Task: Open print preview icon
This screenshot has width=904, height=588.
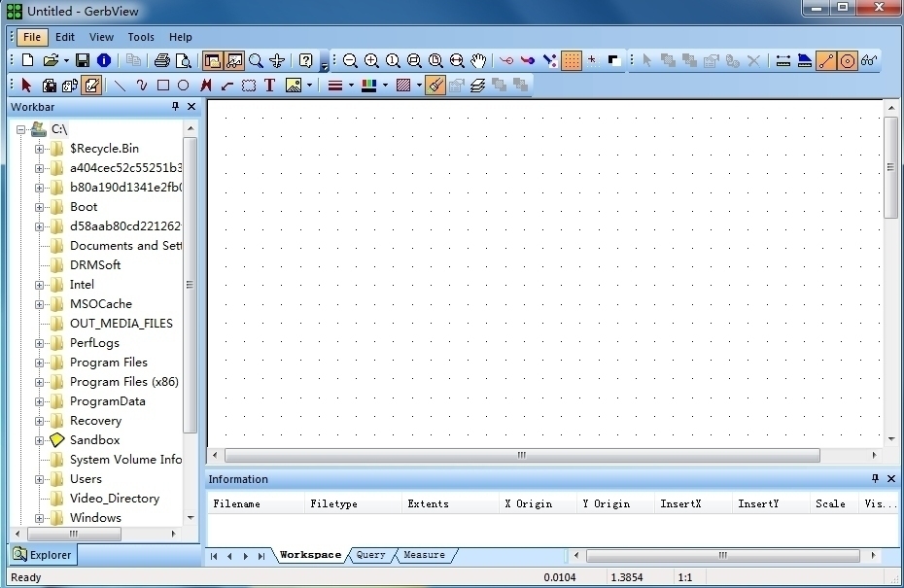Action: pos(184,60)
